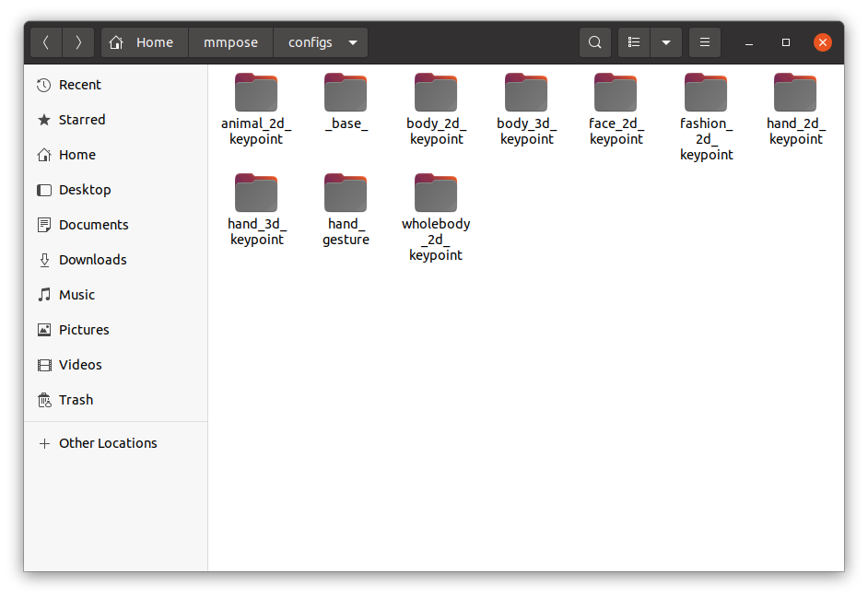
Task: Navigate to mmpose in the path bar
Action: pyautogui.click(x=231, y=42)
